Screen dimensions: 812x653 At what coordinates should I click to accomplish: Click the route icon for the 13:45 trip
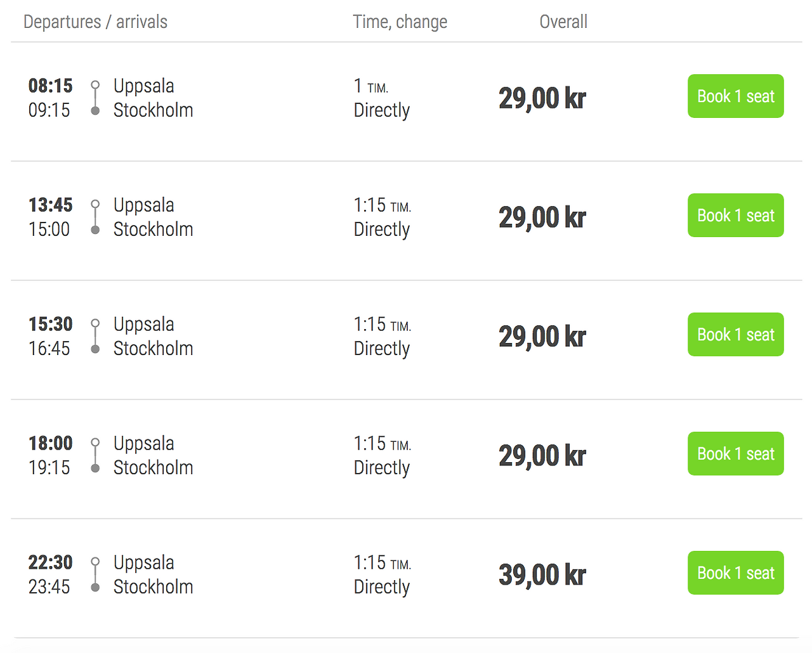tap(95, 217)
